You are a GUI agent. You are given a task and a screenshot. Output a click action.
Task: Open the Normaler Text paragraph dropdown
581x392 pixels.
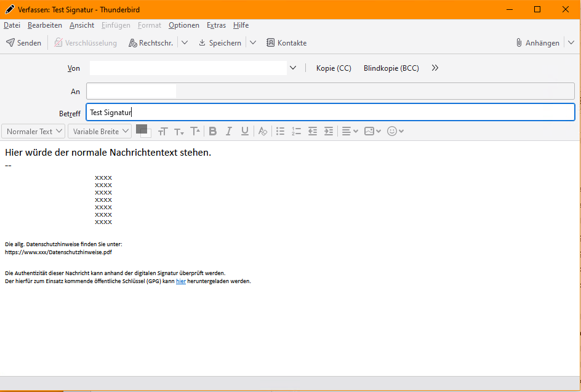pyautogui.click(x=34, y=131)
